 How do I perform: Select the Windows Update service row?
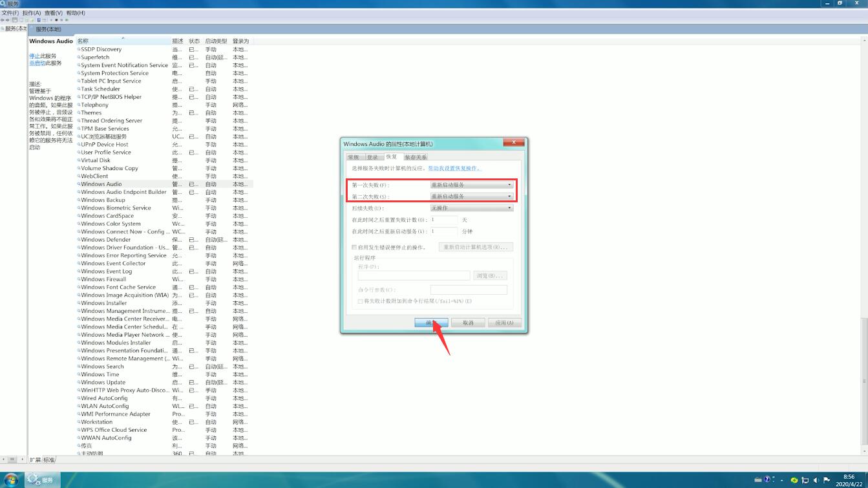(164, 383)
